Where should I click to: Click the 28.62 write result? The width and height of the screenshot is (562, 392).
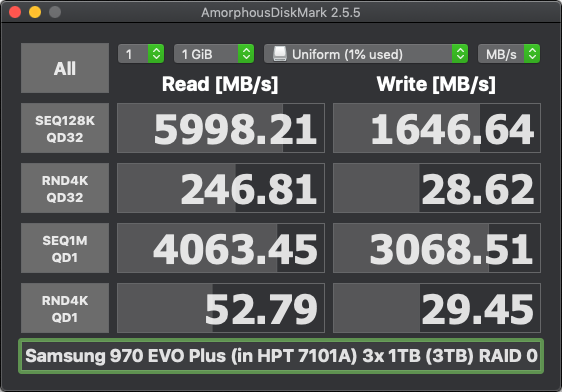tap(437, 188)
